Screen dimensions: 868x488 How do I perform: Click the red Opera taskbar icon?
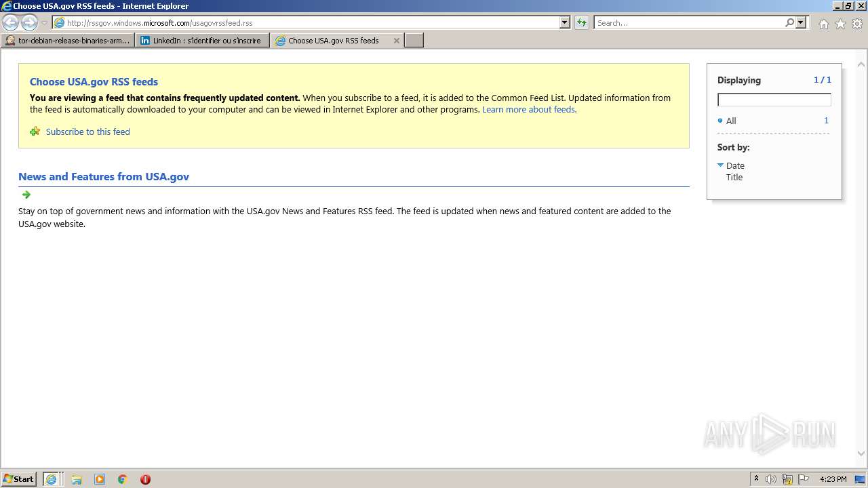pos(145,479)
